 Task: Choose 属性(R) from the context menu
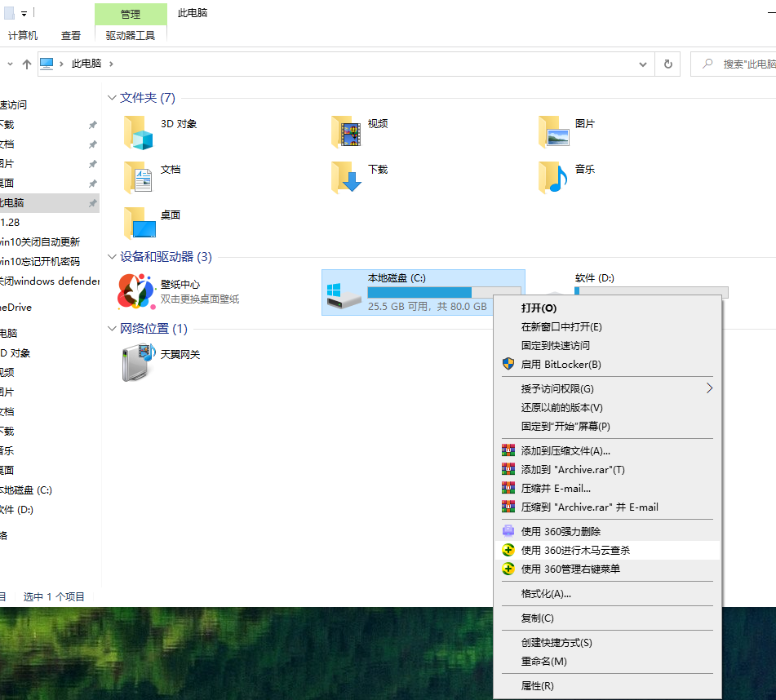point(537,686)
